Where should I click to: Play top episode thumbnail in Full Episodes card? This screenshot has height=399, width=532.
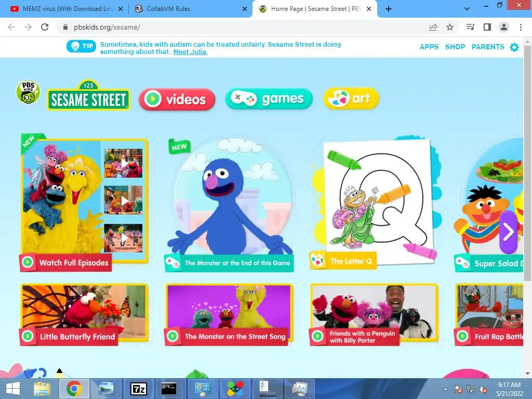click(x=123, y=163)
